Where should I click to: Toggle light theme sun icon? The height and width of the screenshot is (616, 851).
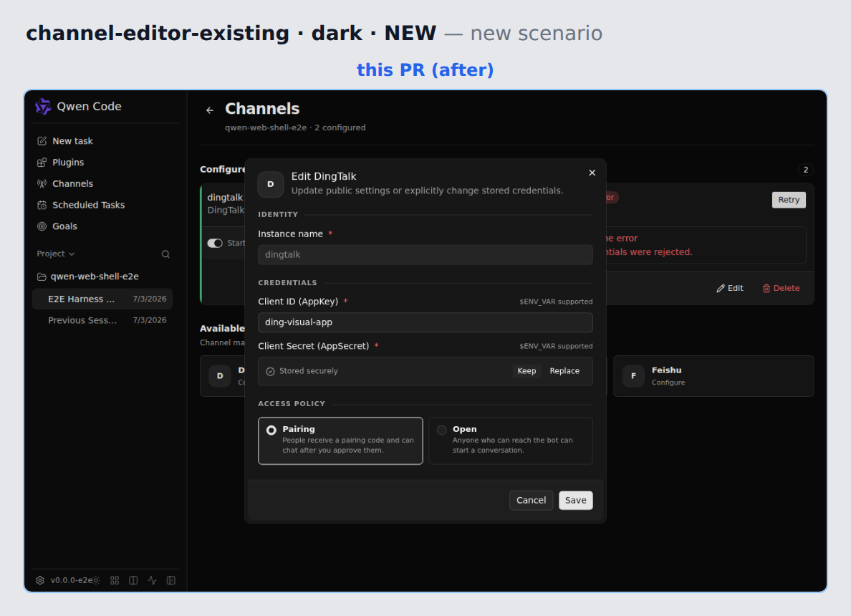[x=96, y=580]
